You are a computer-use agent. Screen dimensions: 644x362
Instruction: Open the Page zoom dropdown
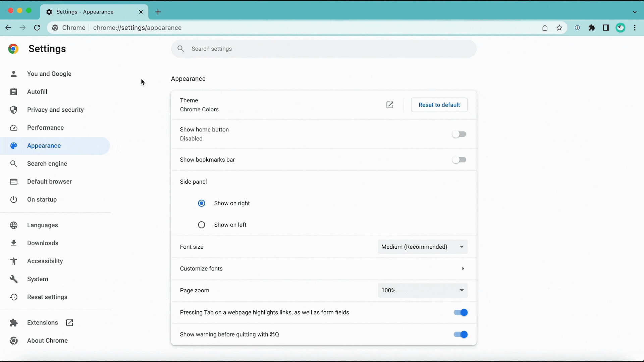[422, 291]
